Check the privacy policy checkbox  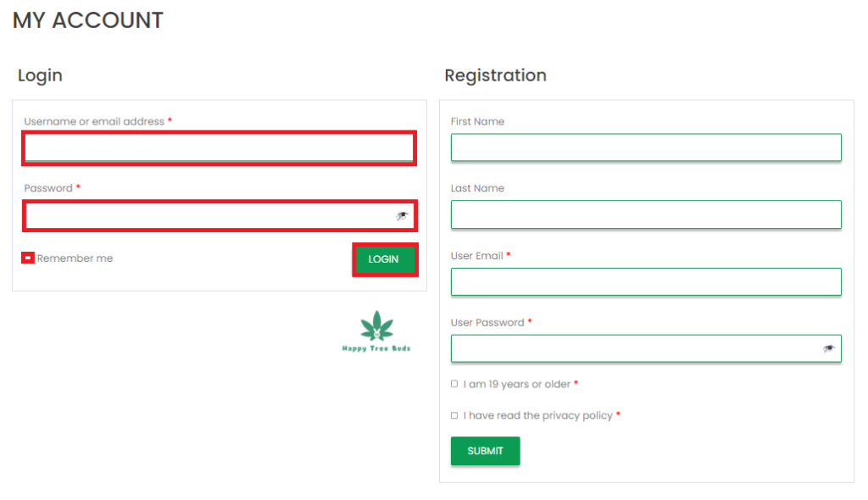click(454, 415)
